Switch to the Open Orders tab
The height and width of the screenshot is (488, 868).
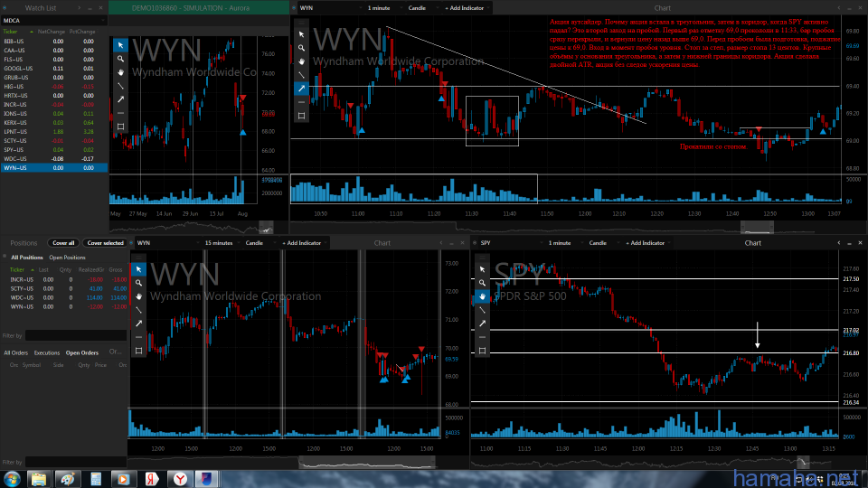(82, 352)
